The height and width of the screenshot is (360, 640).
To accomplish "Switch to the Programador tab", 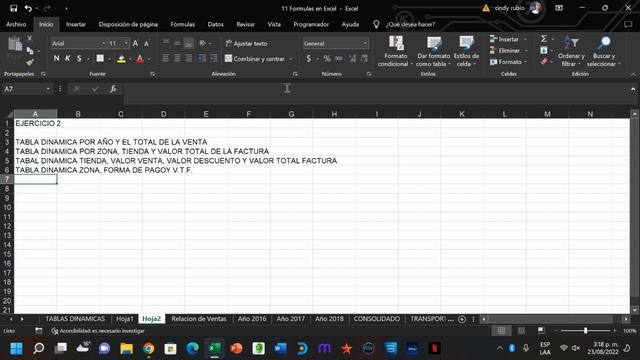I will [x=311, y=24].
